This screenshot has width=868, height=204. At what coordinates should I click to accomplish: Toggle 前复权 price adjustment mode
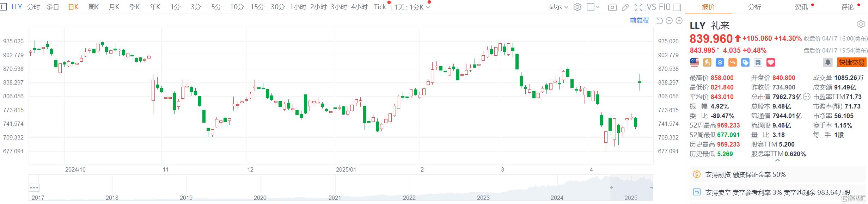click(639, 20)
